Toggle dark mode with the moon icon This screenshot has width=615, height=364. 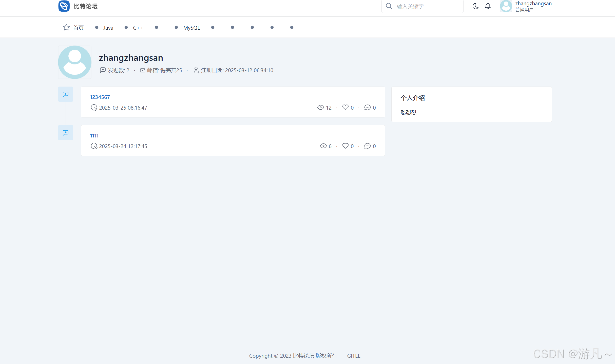point(475,6)
